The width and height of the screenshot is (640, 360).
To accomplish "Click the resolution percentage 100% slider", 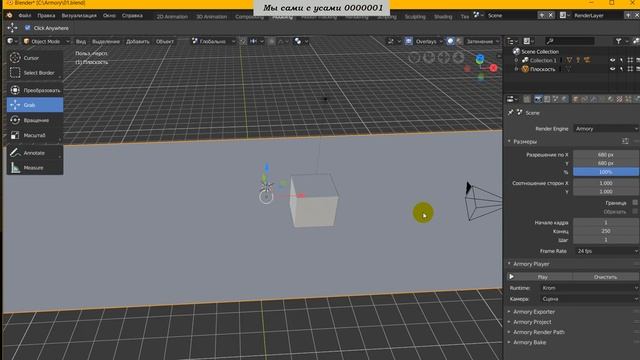I will pos(606,172).
